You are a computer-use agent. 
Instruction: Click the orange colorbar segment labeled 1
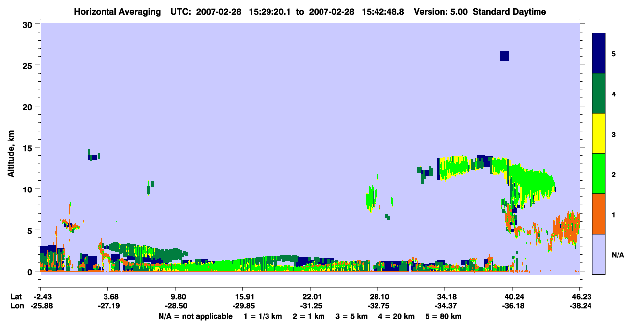[599, 214]
